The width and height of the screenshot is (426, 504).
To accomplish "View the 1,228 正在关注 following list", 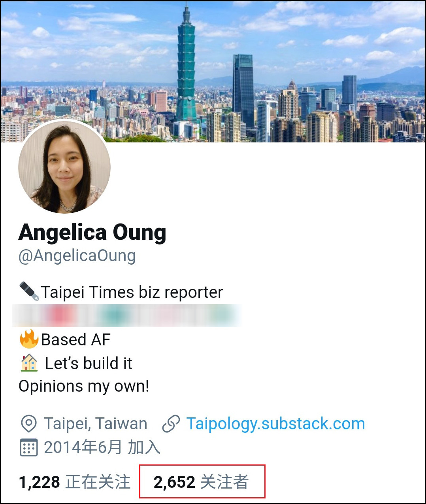I will pos(75,482).
